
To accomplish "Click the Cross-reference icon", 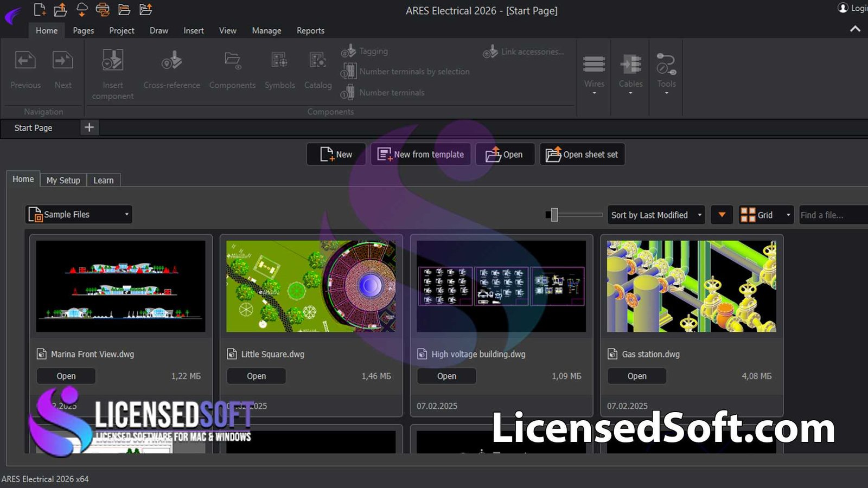I will tap(171, 60).
